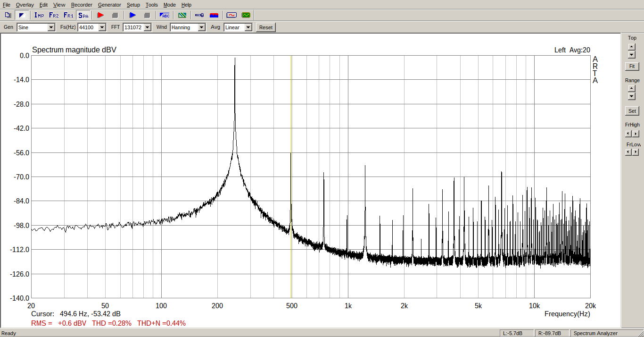Select the Fr2 dual-channel frequency response mode
The height and width of the screenshot is (337, 644).
54,15
